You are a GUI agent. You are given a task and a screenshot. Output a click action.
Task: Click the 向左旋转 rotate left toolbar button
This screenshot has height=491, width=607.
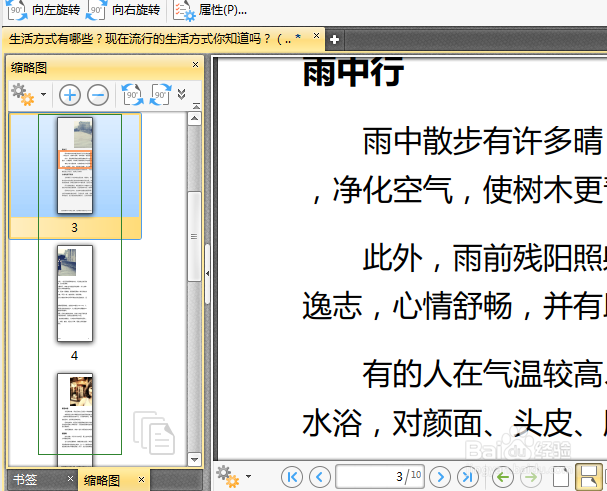pyautogui.click(x=43, y=10)
